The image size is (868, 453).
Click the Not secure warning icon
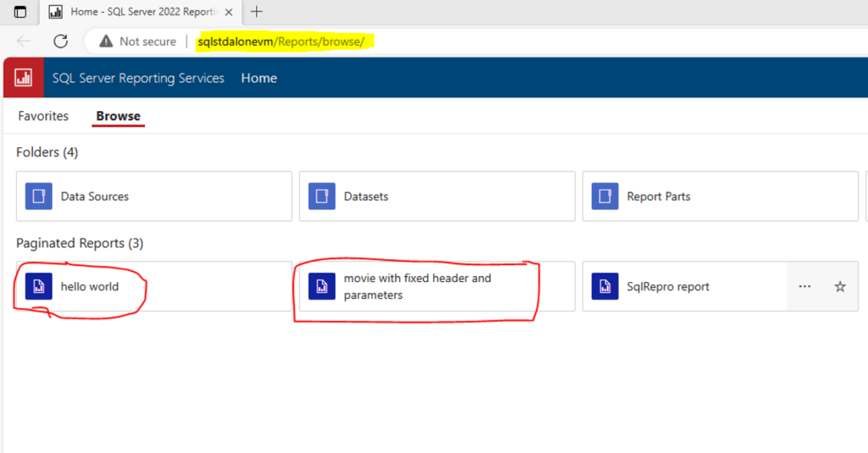(x=106, y=41)
